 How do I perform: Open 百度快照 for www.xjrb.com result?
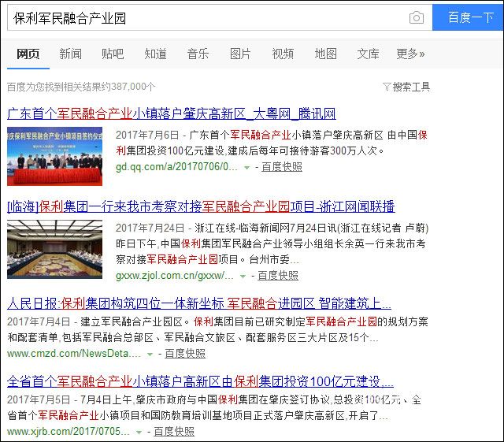tap(174, 432)
